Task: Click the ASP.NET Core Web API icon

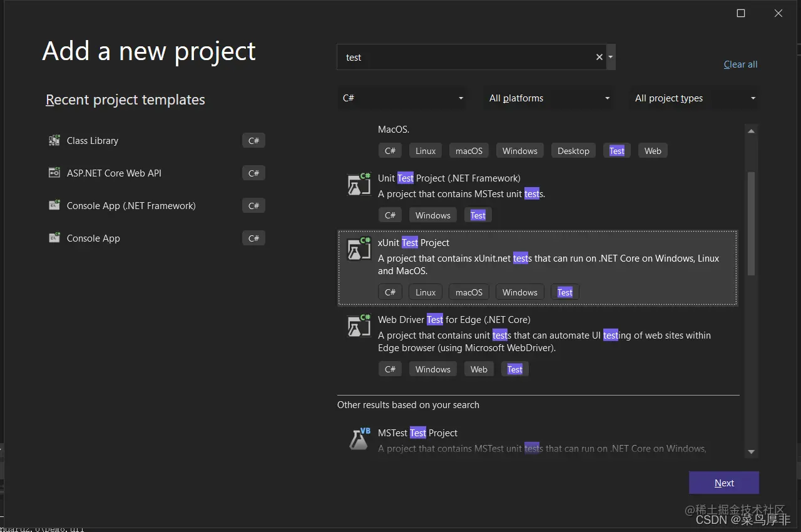Action: pos(54,173)
